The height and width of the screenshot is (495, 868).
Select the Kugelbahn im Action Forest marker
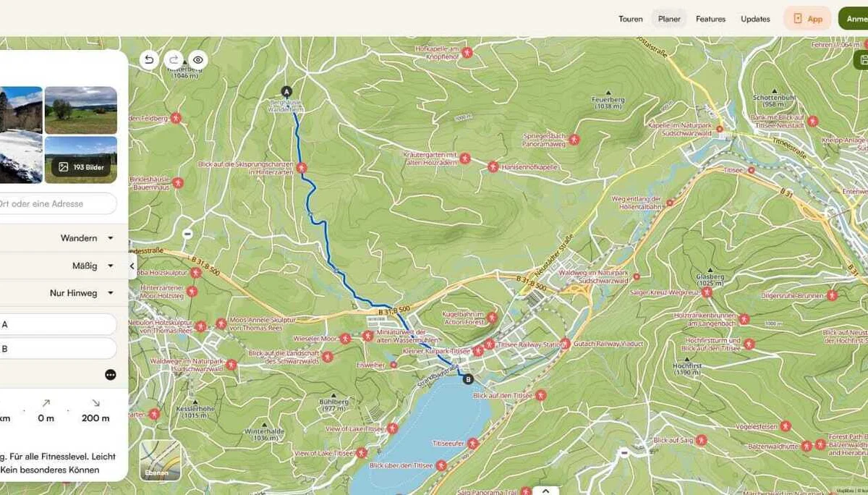492,317
